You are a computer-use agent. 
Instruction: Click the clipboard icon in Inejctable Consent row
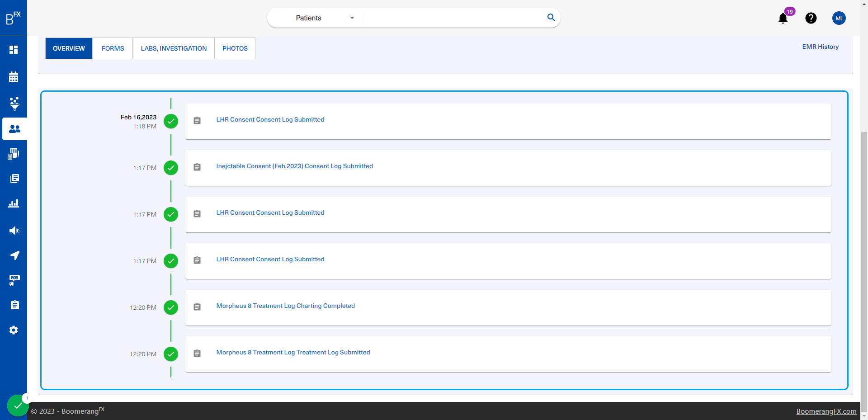[197, 167]
